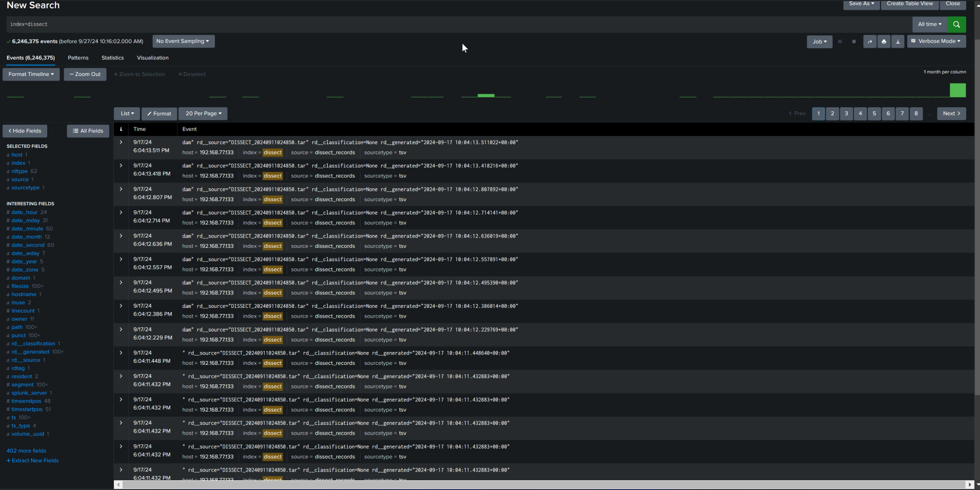Click the Share job arrow icon
Screen dimensions: 980x490
(x=870, y=42)
